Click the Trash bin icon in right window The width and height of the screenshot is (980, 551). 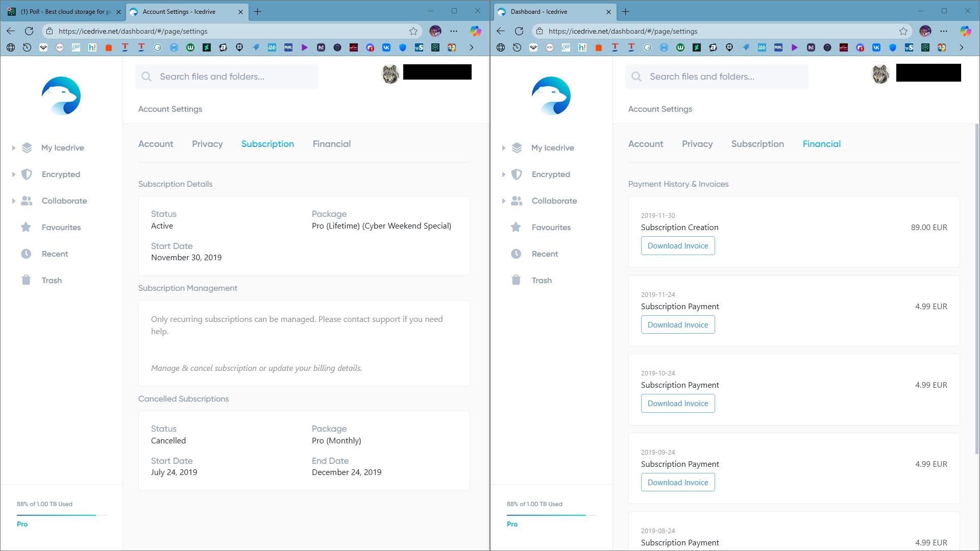[x=516, y=280]
